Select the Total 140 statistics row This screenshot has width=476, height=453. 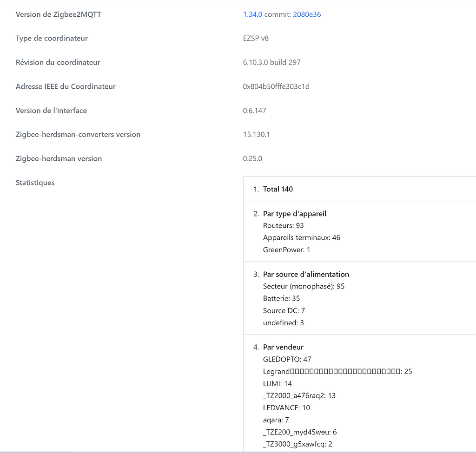coord(278,189)
